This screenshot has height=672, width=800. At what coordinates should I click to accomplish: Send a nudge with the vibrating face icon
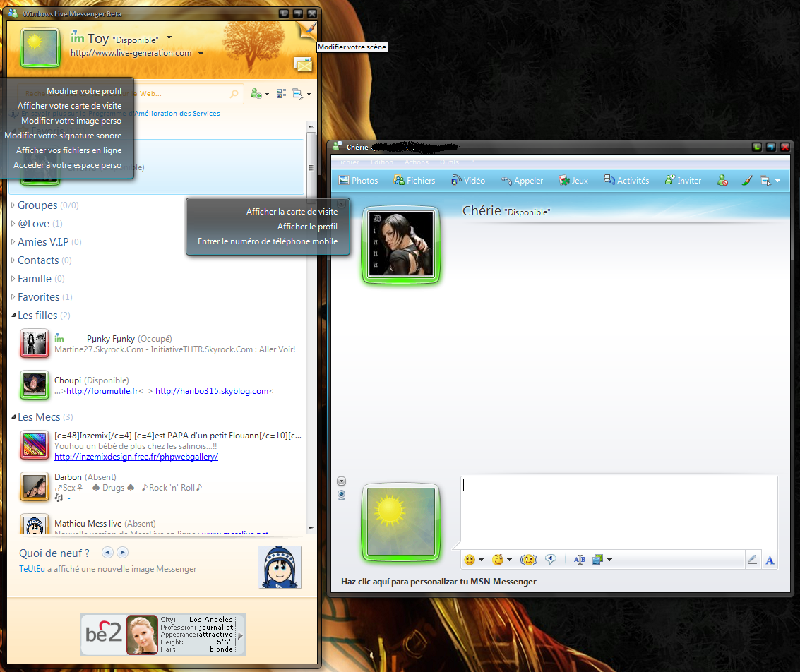(x=529, y=560)
